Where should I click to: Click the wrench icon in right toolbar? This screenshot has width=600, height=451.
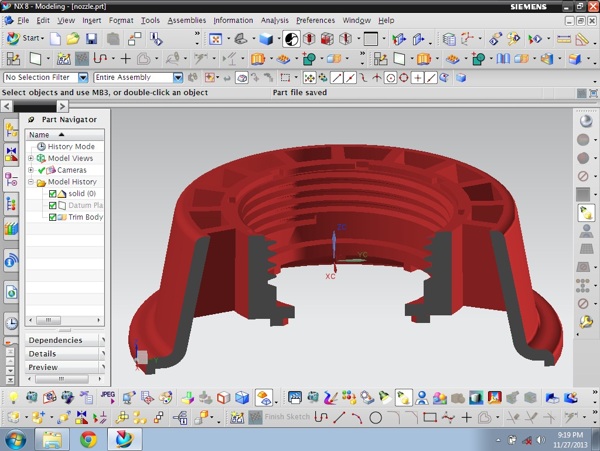[586, 322]
